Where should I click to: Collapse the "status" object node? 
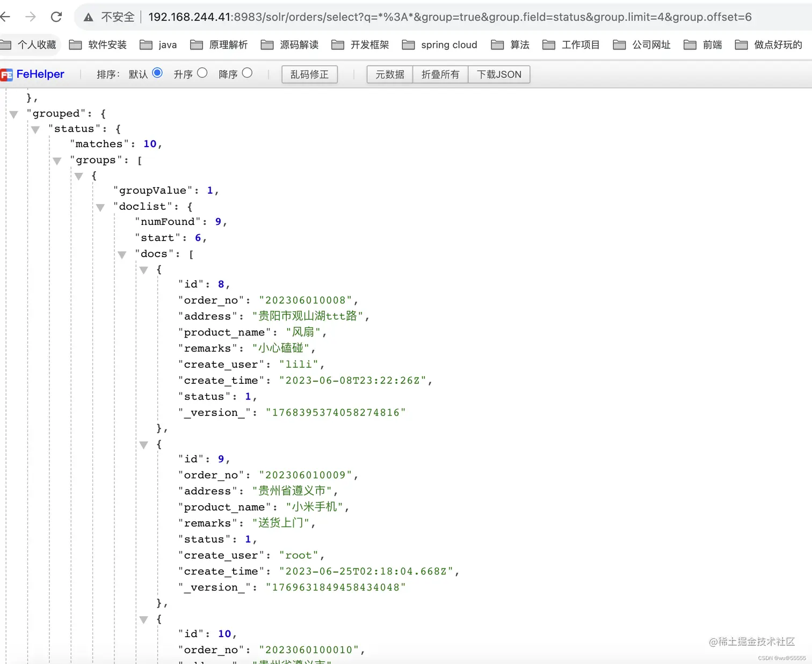point(35,129)
